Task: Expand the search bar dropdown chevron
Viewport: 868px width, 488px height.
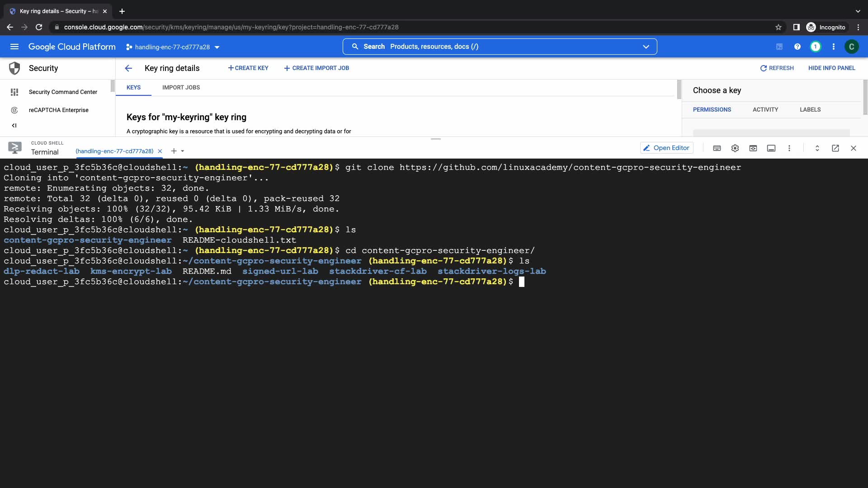Action: (x=646, y=47)
